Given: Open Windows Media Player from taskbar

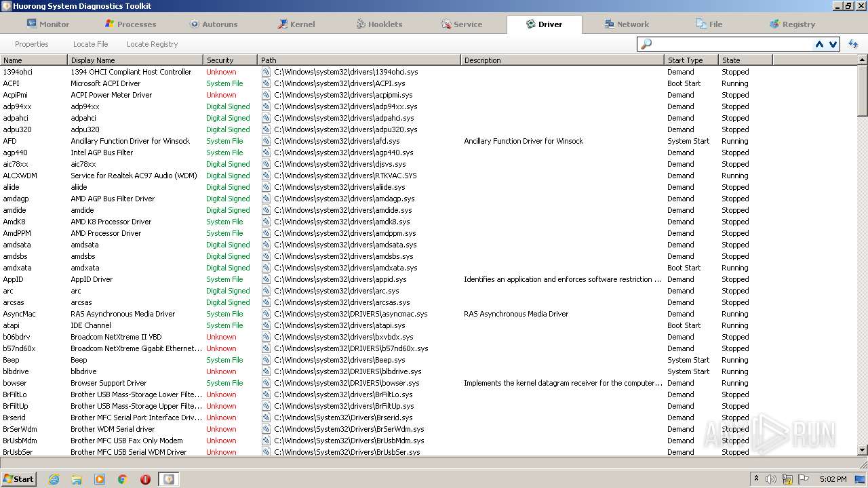Looking at the screenshot, I should pyautogui.click(x=100, y=479).
